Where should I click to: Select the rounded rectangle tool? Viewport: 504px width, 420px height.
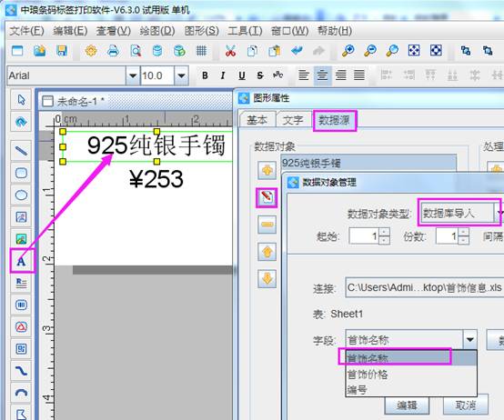21,173
